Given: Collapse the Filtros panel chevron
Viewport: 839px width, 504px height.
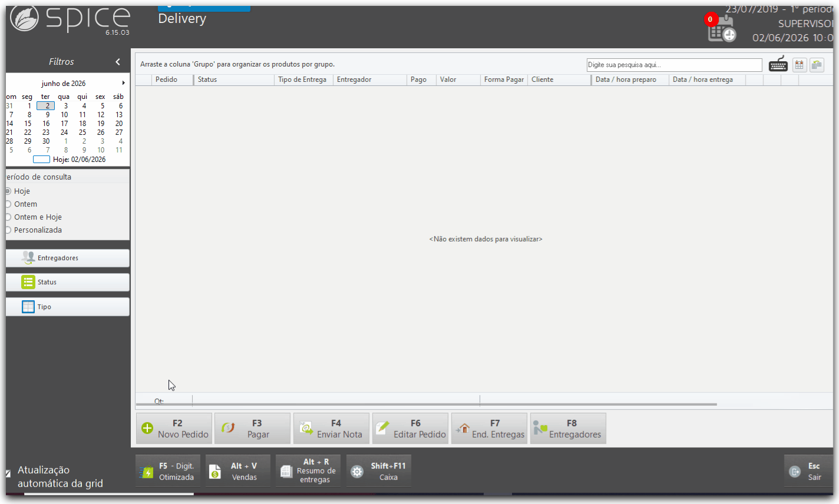Looking at the screenshot, I should [118, 62].
